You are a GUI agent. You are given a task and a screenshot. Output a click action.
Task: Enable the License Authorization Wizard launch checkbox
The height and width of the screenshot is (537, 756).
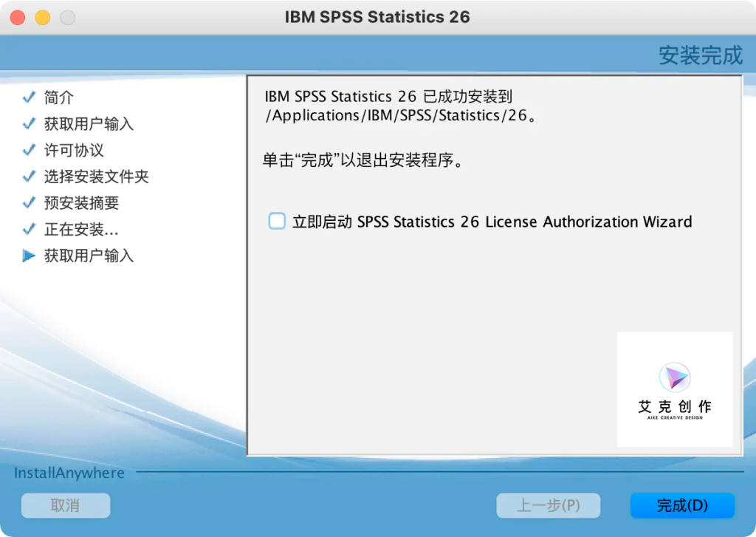pos(277,221)
